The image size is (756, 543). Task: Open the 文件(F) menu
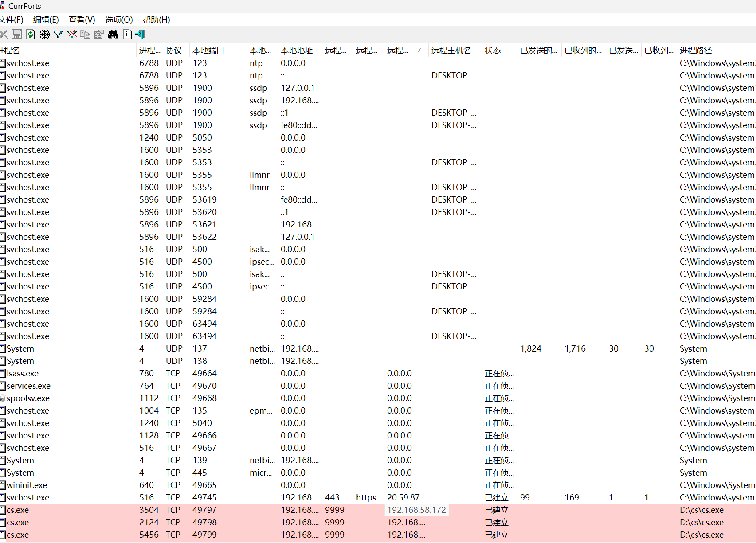12,20
